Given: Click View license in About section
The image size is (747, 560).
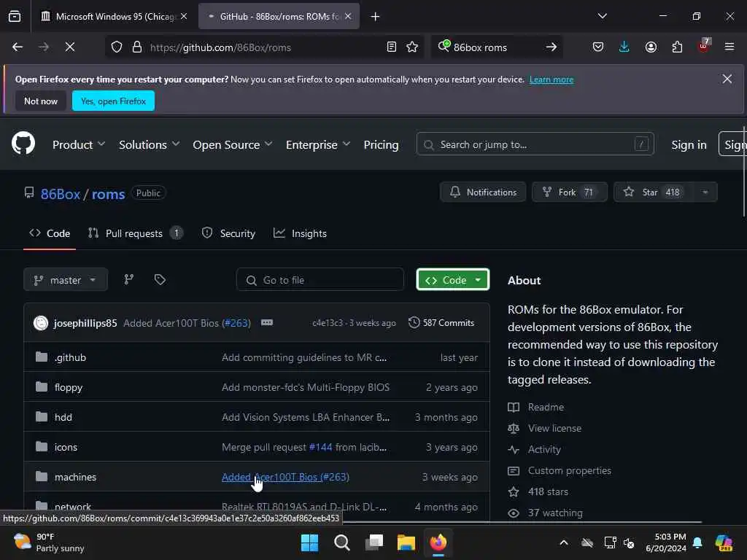Looking at the screenshot, I should tap(554, 428).
